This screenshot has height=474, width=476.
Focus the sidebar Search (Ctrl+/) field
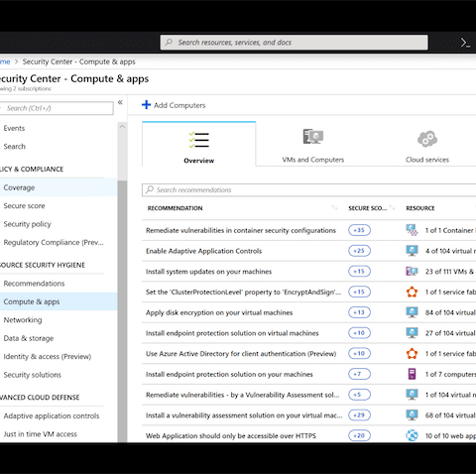(x=57, y=108)
